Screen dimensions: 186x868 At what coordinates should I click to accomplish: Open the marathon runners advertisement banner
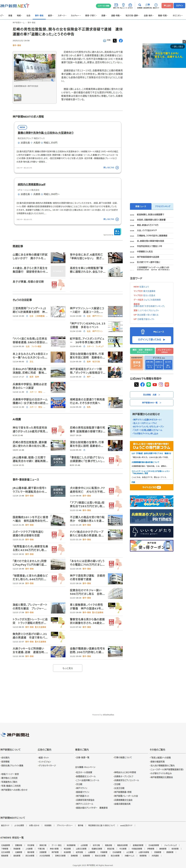click(164, 56)
